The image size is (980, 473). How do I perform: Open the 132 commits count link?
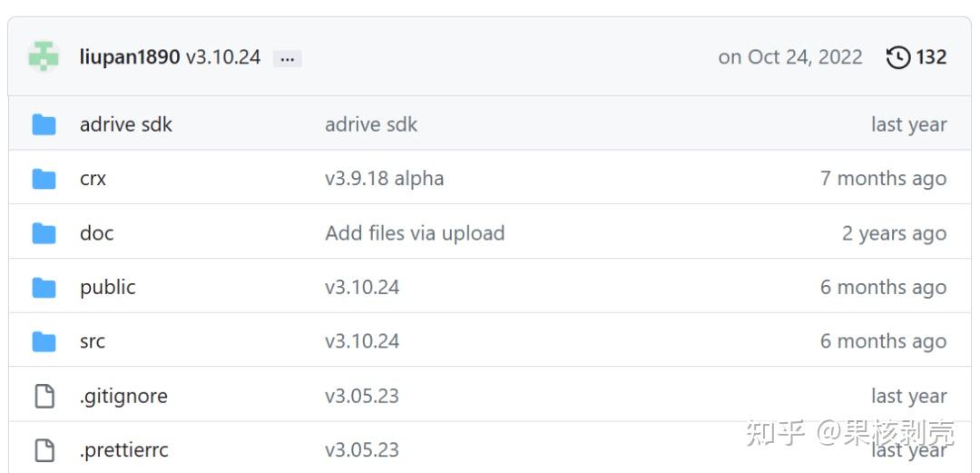pyautogui.click(x=931, y=57)
